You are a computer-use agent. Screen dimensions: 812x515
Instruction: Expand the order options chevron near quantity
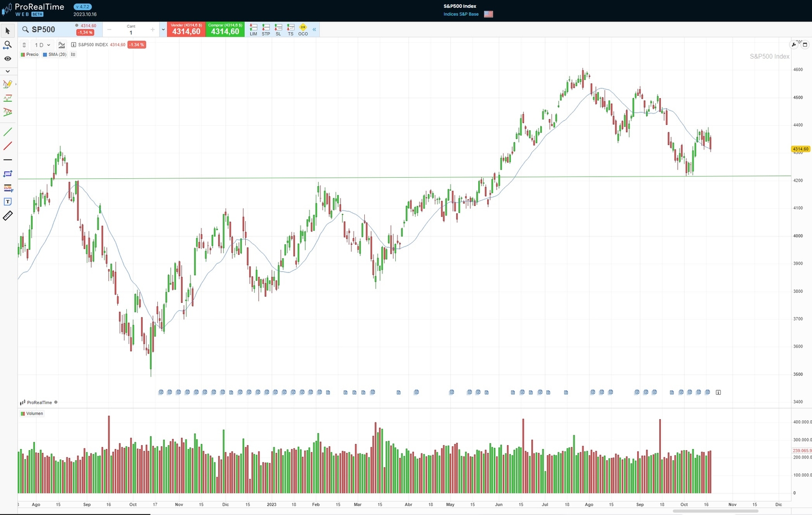163,29
